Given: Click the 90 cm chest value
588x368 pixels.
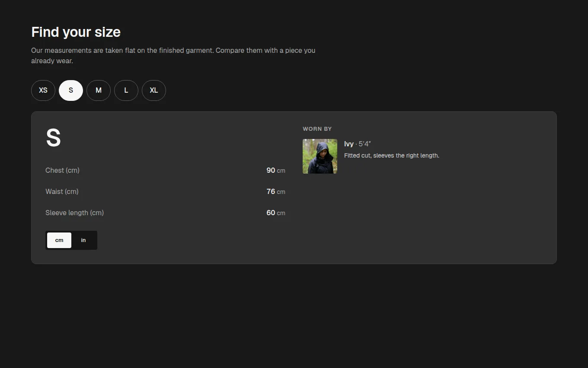Looking at the screenshot, I should [x=276, y=170].
